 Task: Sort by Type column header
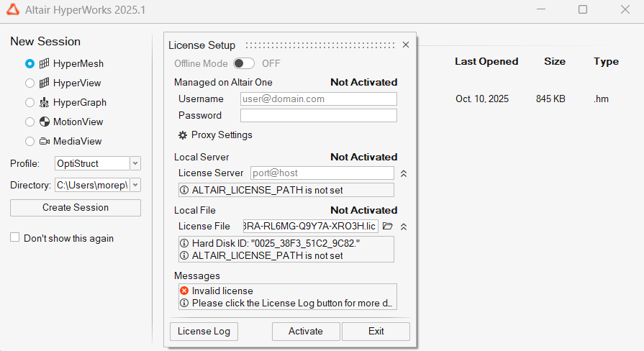tap(606, 62)
